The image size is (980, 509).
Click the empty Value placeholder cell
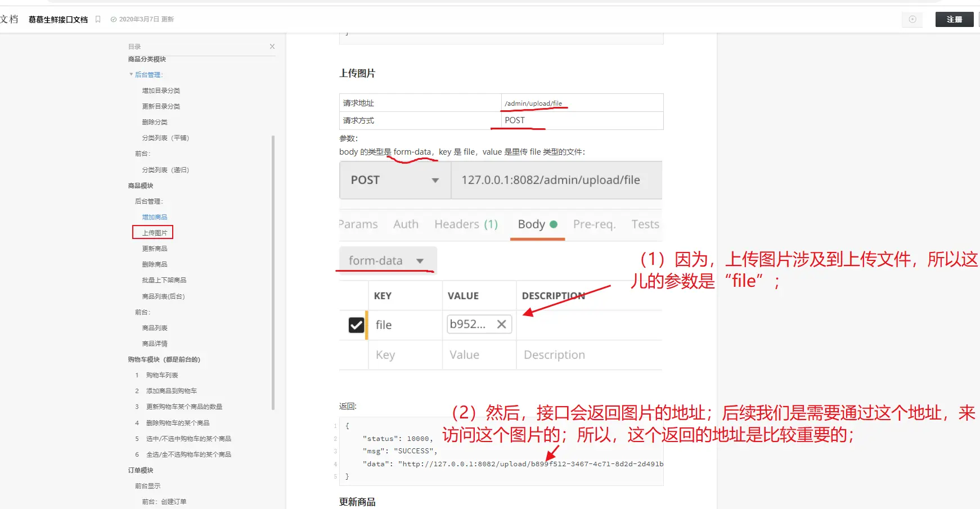click(x=479, y=355)
